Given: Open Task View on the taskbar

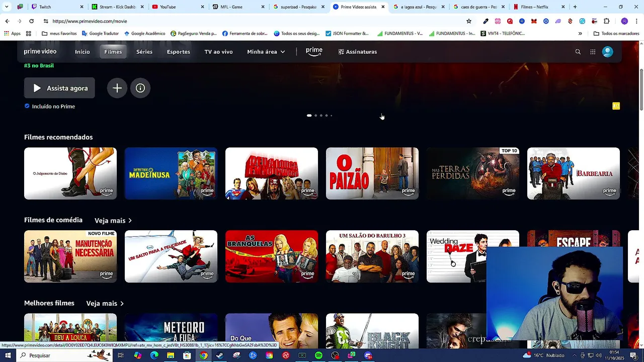Looking at the screenshot, I should 121,355.
